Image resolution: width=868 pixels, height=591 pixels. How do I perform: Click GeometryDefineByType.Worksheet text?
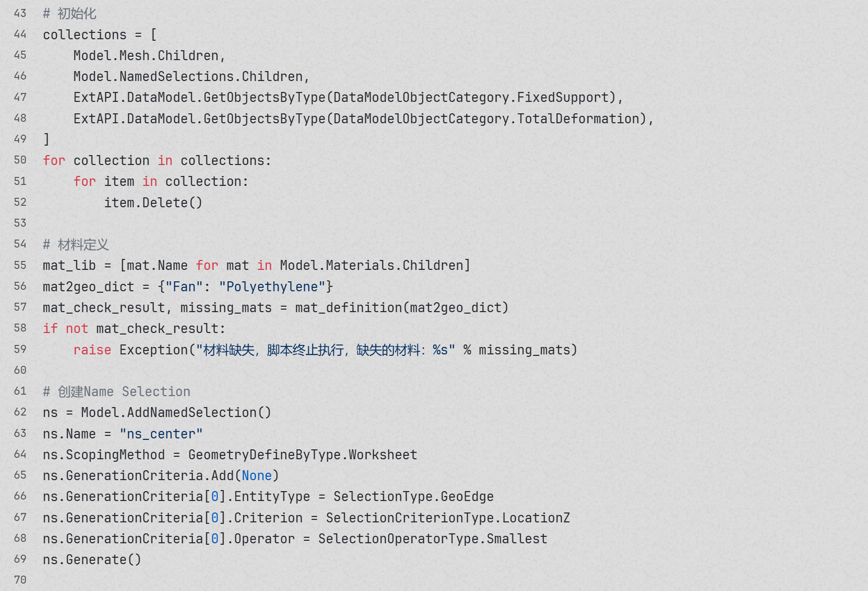[302, 455]
